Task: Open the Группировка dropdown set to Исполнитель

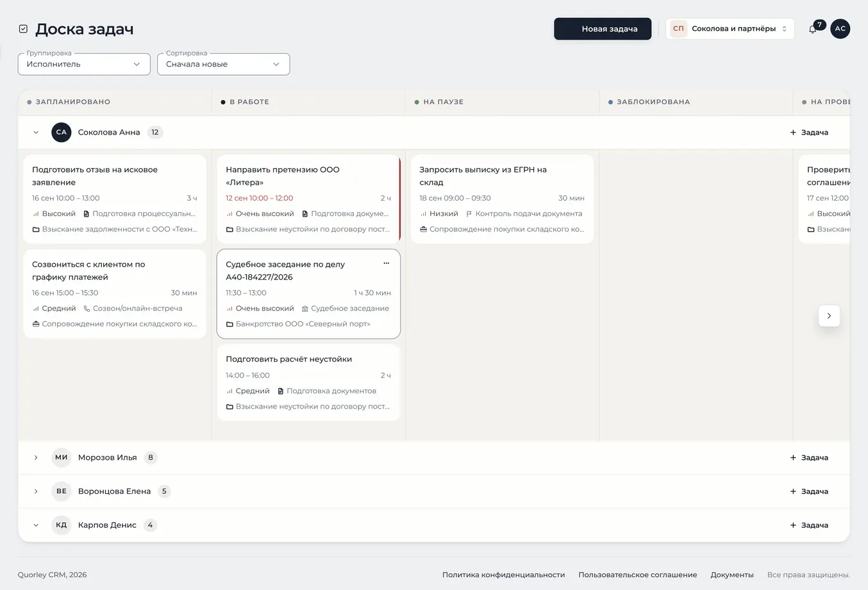Action: 84,64
